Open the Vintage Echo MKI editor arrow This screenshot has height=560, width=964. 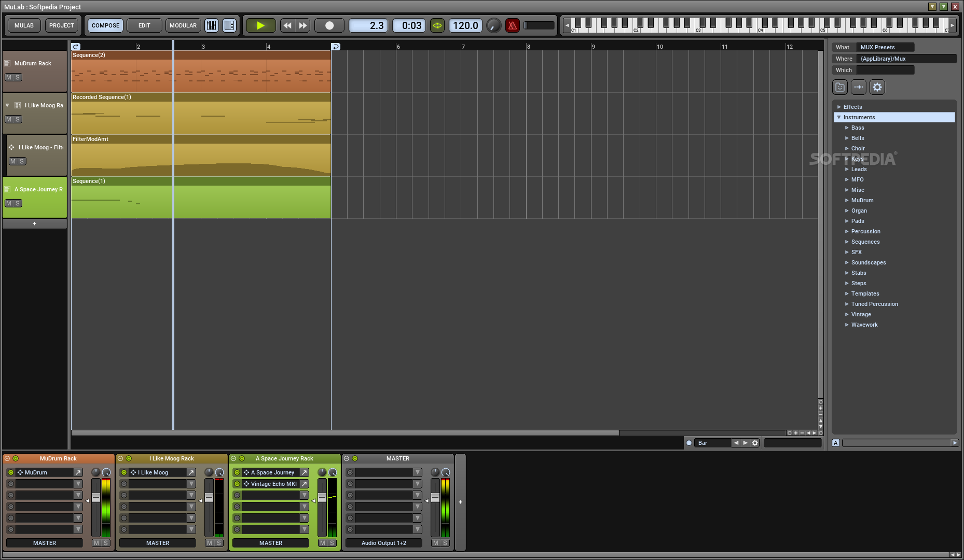304,484
